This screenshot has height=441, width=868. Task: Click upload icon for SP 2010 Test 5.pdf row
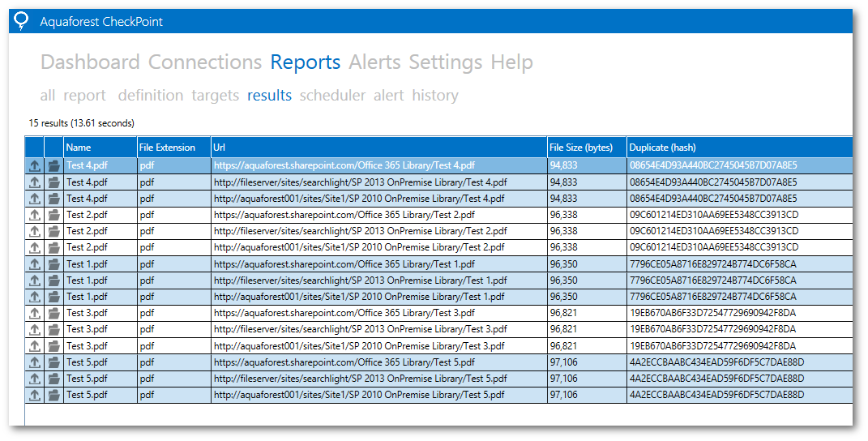tap(35, 395)
